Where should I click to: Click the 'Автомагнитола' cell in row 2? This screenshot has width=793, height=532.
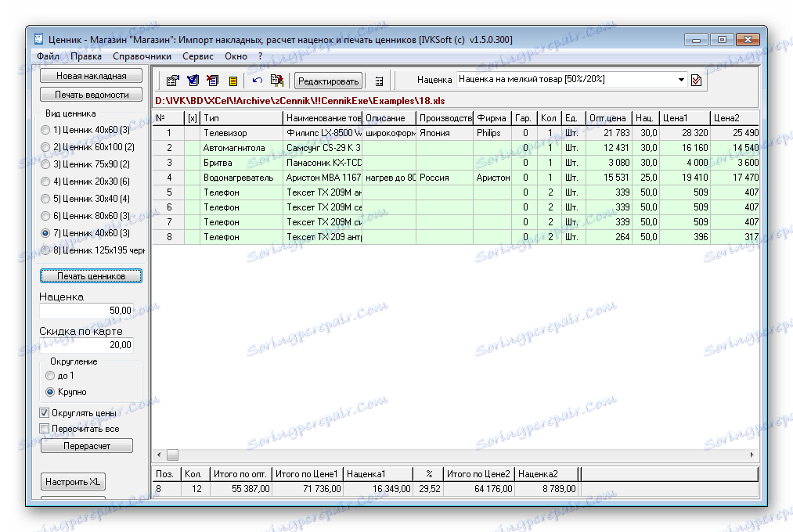tap(241, 148)
